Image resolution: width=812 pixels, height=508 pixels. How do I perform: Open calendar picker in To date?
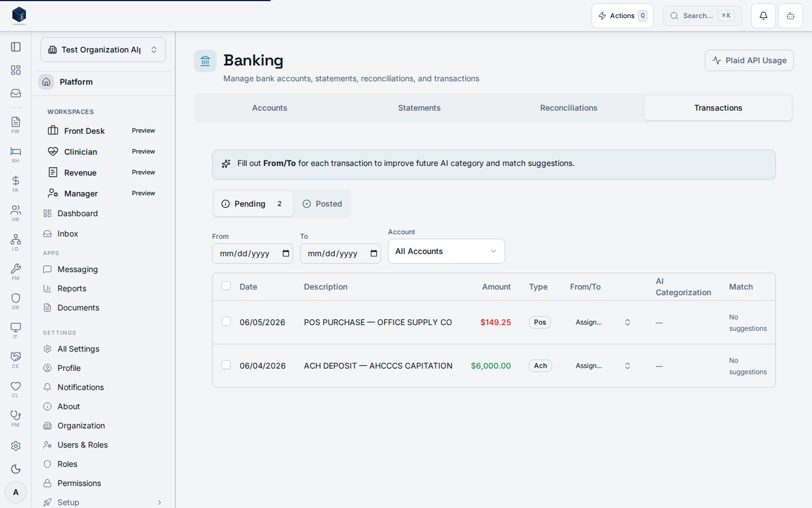374,253
